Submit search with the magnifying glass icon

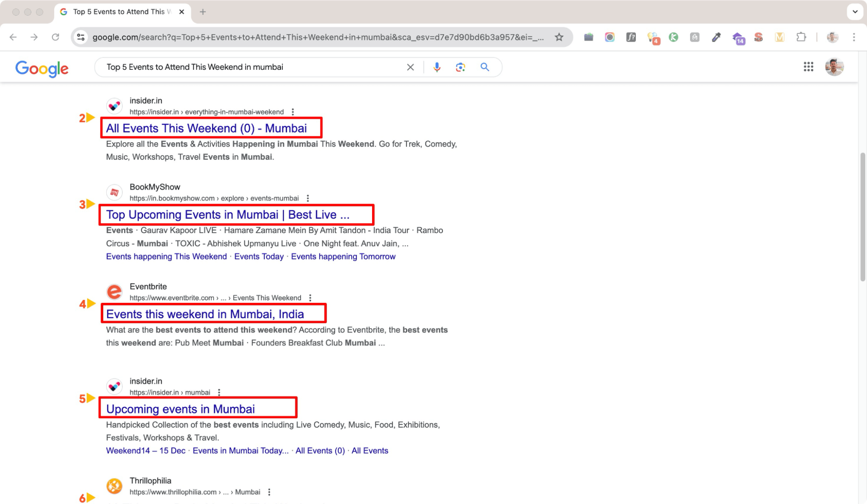pyautogui.click(x=485, y=67)
